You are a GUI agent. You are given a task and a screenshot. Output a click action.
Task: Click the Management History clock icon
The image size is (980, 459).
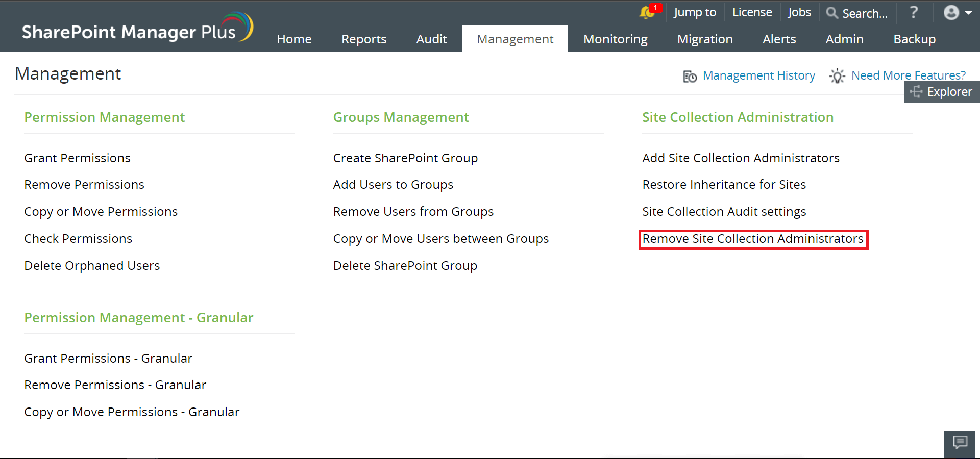tap(690, 76)
